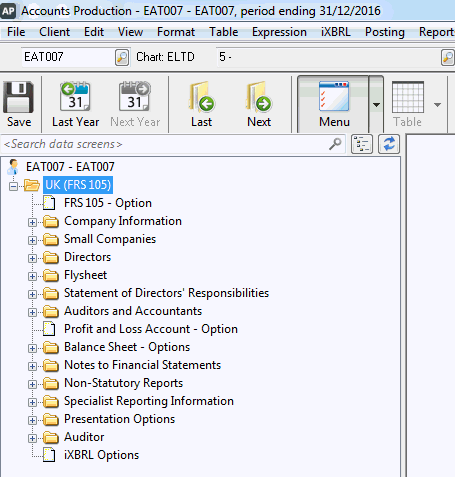The height and width of the screenshot is (477, 455).
Task: Expand the Notes to Financial Statements folder
Action: tap(32, 366)
